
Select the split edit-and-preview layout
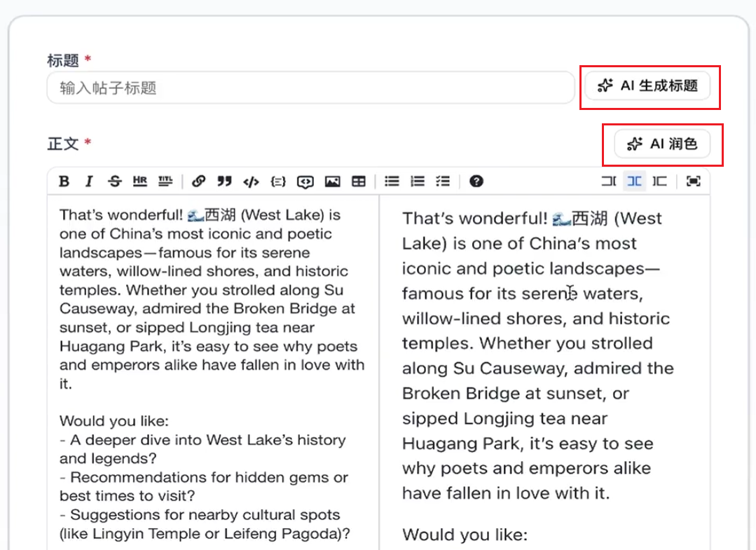coord(635,181)
